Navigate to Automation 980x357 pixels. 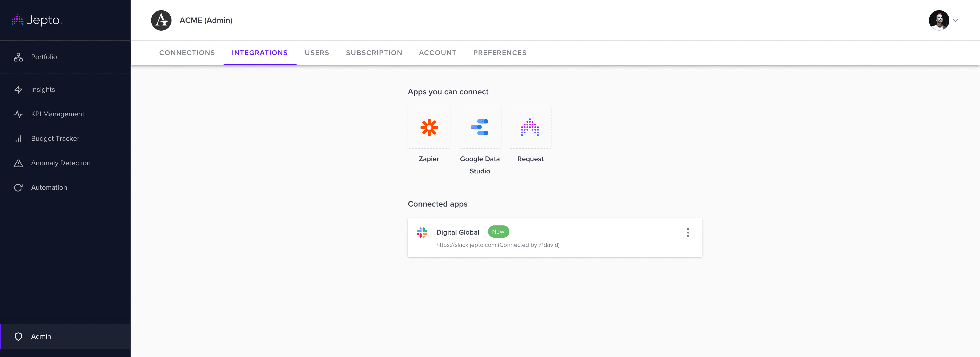coord(65,188)
